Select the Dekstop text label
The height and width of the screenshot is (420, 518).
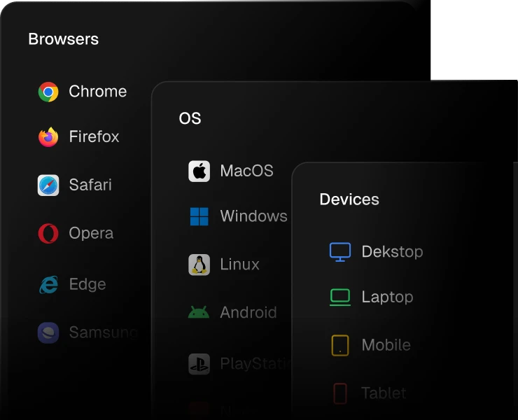pos(393,252)
